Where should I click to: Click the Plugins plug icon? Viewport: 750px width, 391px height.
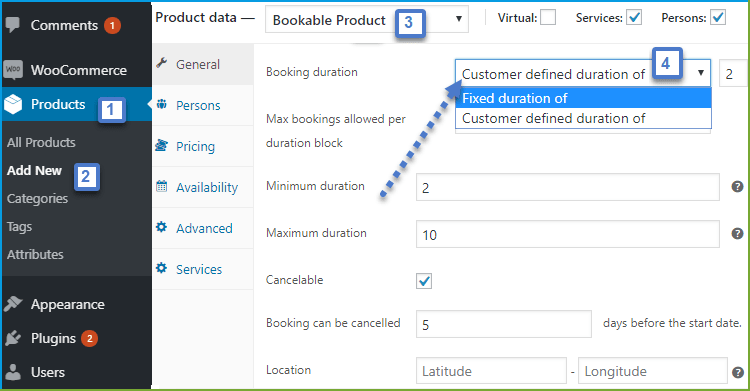13,338
